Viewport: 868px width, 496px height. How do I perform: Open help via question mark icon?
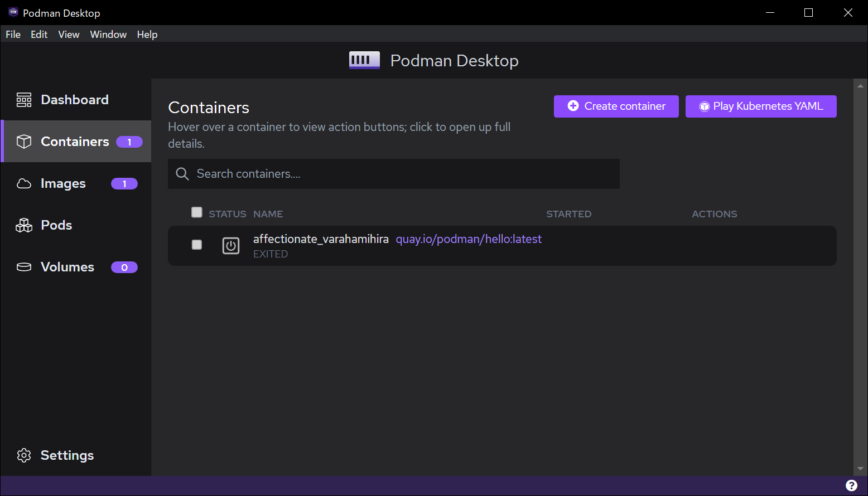pyautogui.click(x=851, y=485)
